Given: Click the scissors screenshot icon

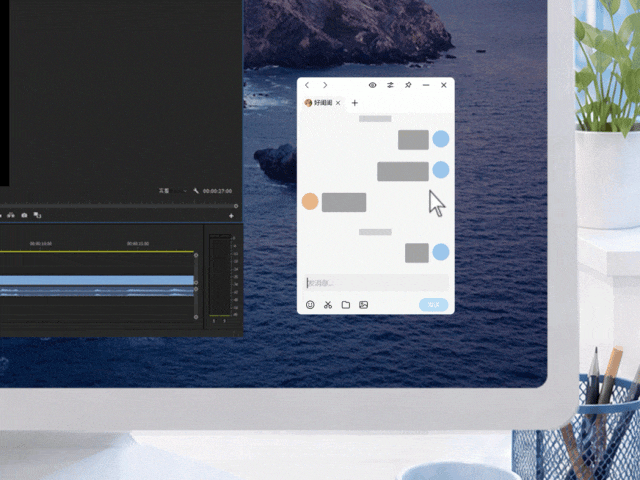Looking at the screenshot, I should point(328,304).
